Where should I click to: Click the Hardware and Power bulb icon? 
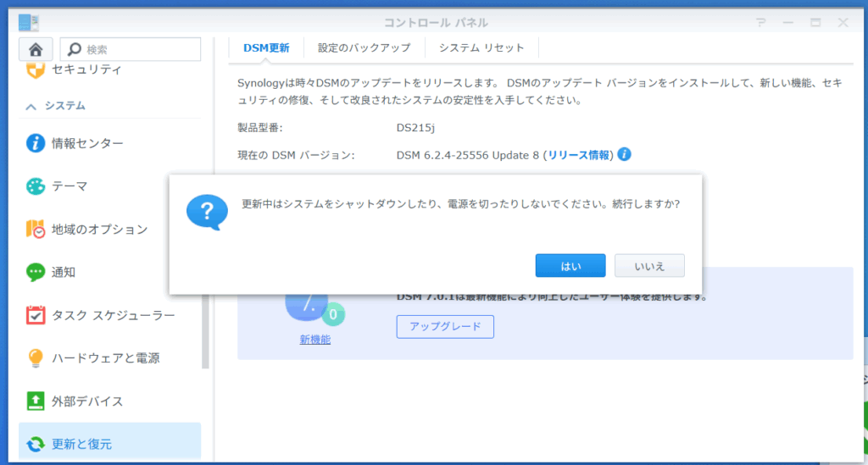point(36,358)
